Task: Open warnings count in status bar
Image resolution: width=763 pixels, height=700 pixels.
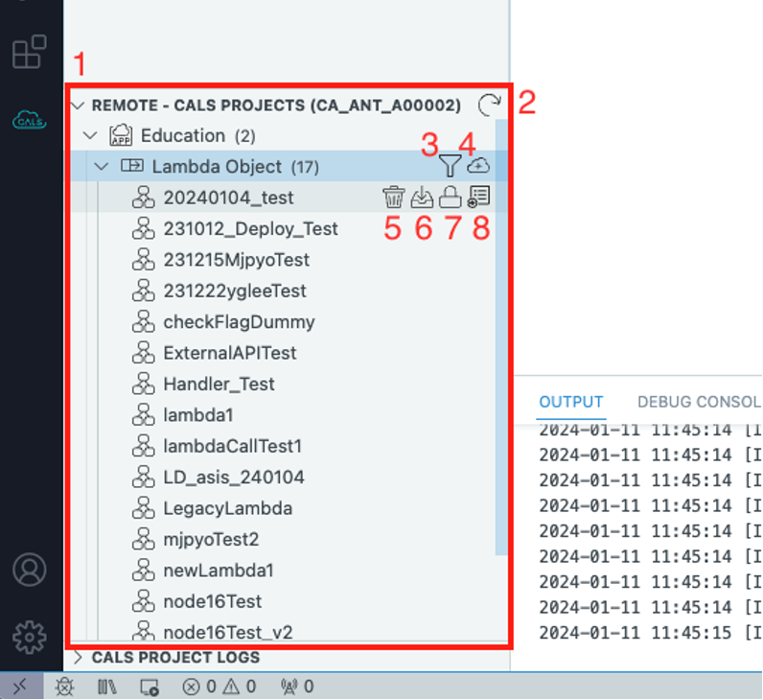Action: click(240, 687)
